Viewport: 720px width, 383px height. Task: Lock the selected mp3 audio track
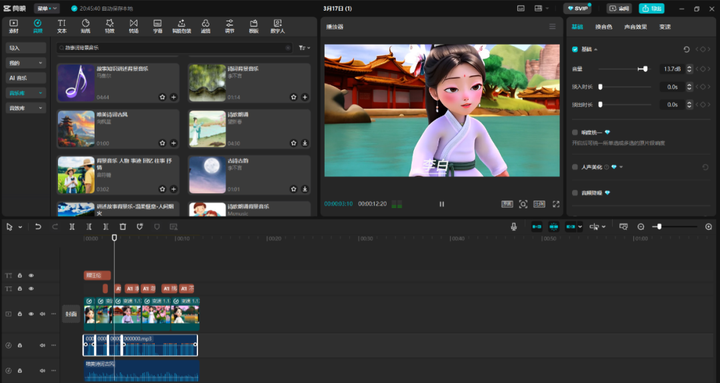[20, 345]
